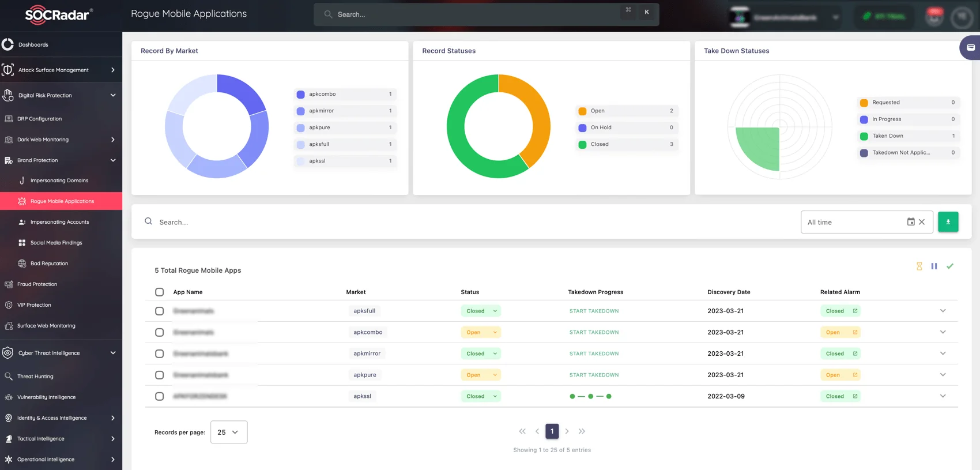Jump to the last page arrow
The height and width of the screenshot is (470, 980).
click(x=582, y=431)
